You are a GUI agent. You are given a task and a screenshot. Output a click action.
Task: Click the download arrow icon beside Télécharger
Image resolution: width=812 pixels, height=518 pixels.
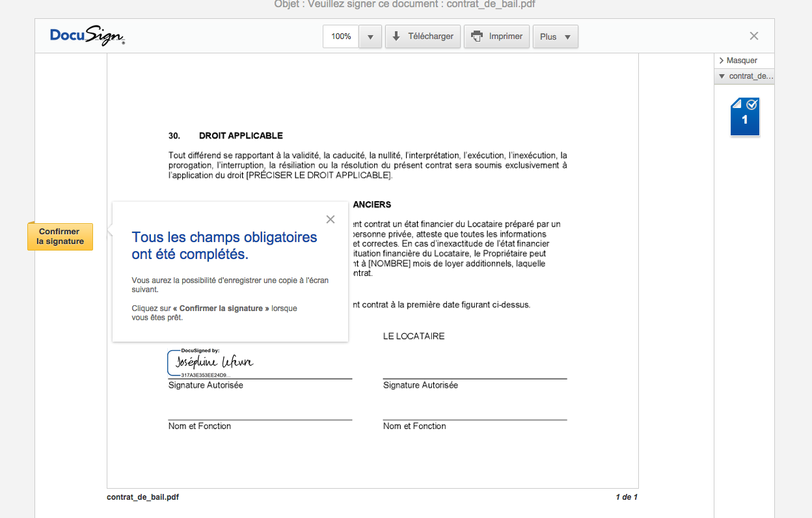pyautogui.click(x=396, y=36)
